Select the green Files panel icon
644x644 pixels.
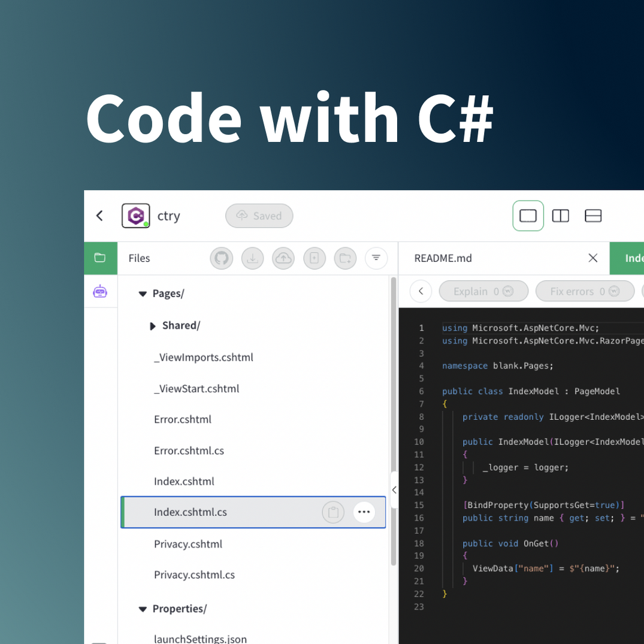pos(101,258)
